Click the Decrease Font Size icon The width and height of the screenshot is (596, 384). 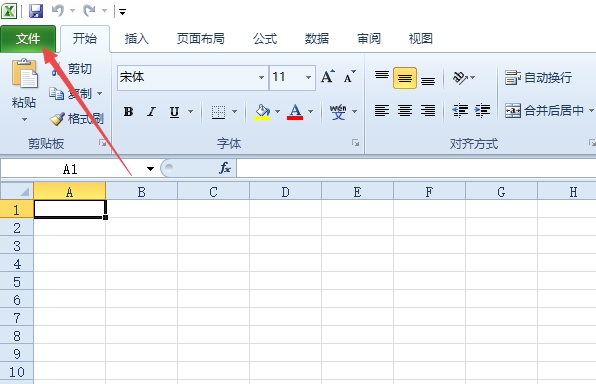349,77
